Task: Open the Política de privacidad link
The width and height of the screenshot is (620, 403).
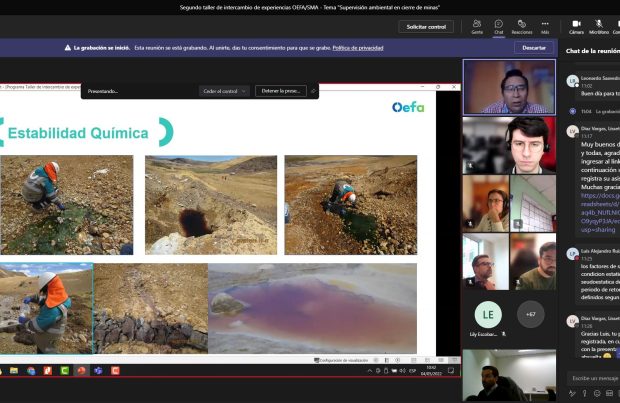Action: click(358, 48)
